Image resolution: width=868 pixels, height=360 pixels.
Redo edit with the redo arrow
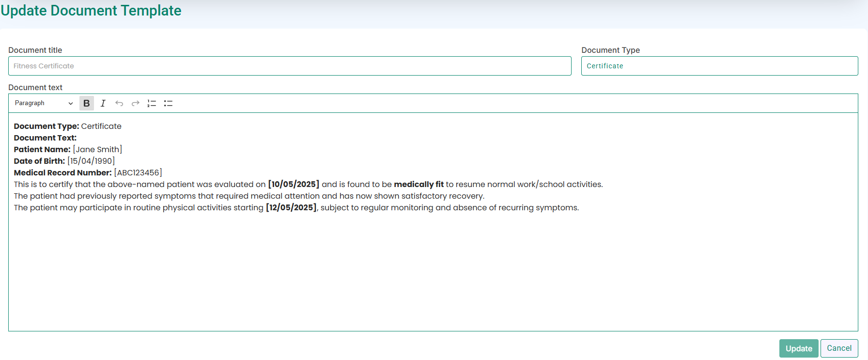[136, 103]
